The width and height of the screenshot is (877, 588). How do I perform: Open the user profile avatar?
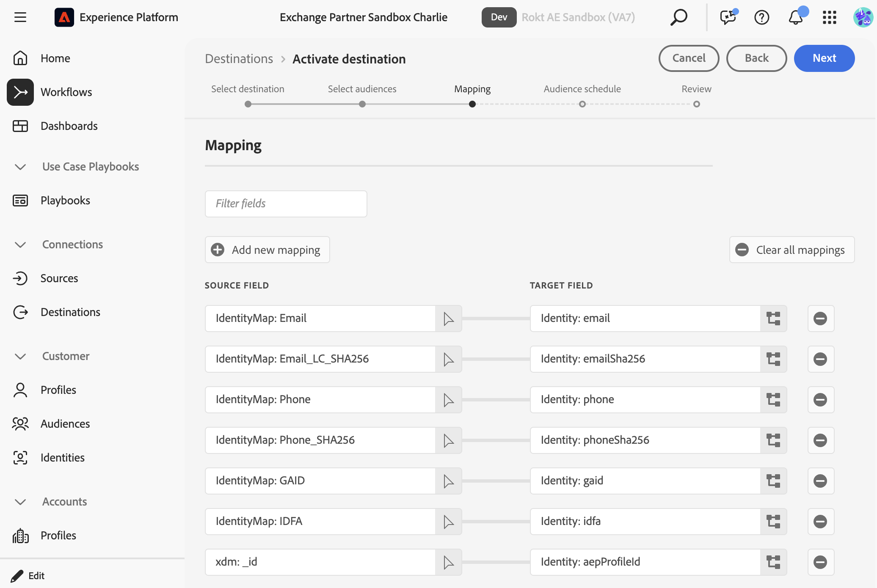863,17
